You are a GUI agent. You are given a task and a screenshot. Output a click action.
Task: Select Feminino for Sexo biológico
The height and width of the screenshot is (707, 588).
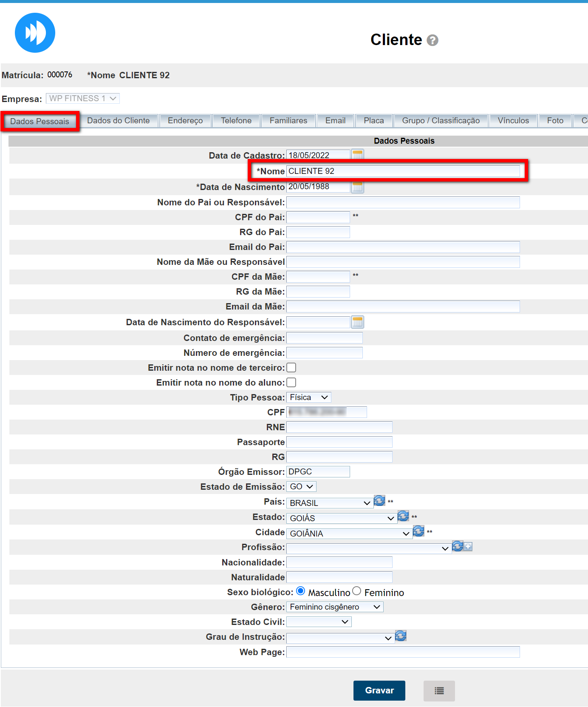pyautogui.click(x=357, y=591)
